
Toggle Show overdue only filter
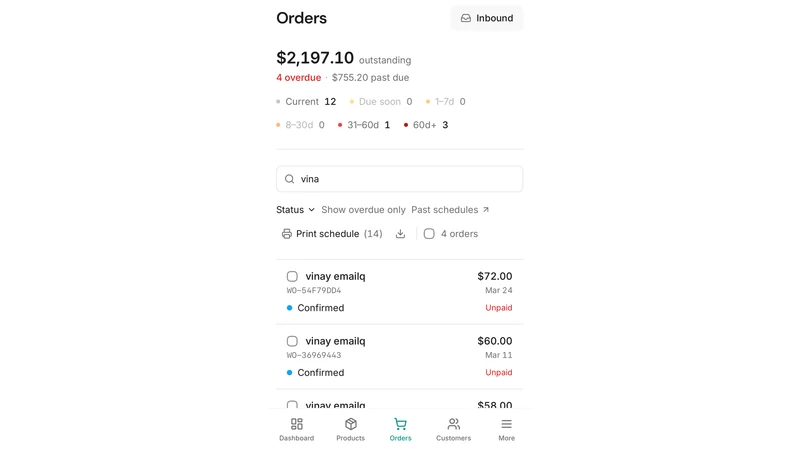tap(363, 210)
